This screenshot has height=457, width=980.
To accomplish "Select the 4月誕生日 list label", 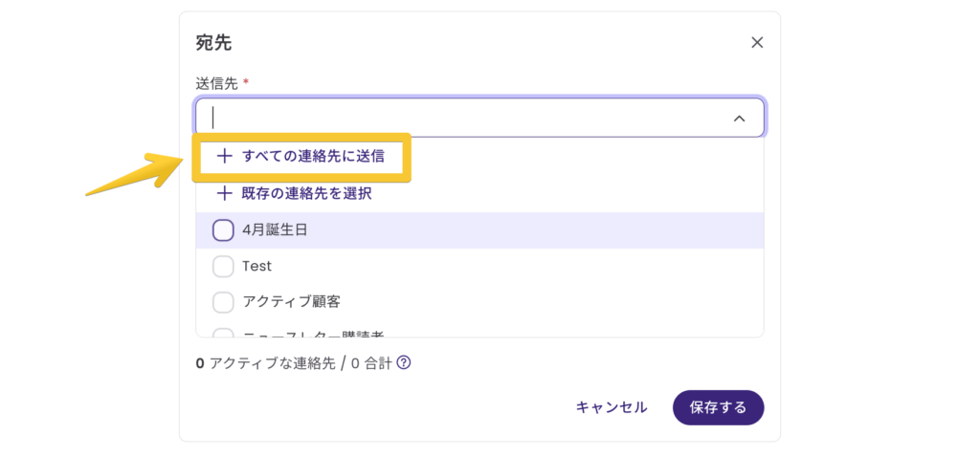I will pyautogui.click(x=275, y=230).
